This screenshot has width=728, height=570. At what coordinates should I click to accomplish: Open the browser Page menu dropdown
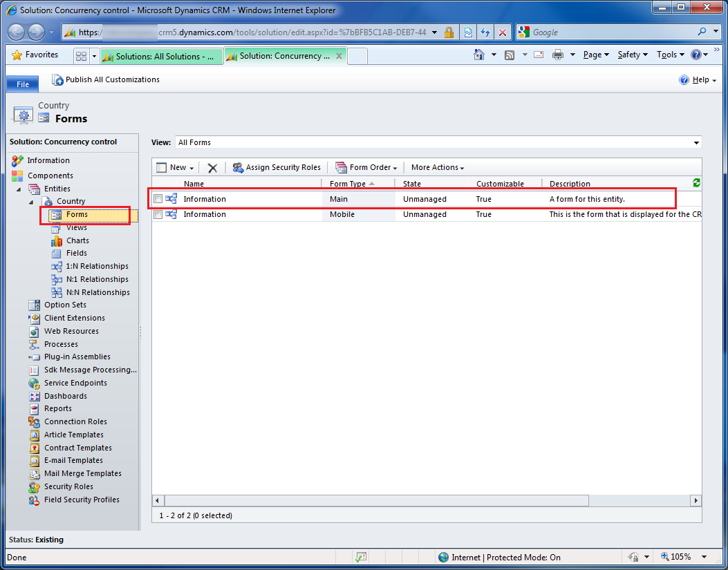pyautogui.click(x=596, y=55)
